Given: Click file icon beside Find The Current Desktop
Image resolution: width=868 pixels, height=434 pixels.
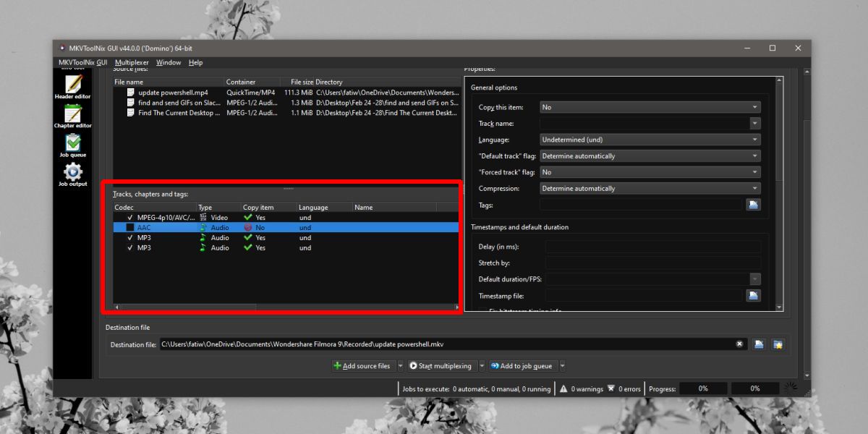Looking at the screenshot, I should click(131, 113).
